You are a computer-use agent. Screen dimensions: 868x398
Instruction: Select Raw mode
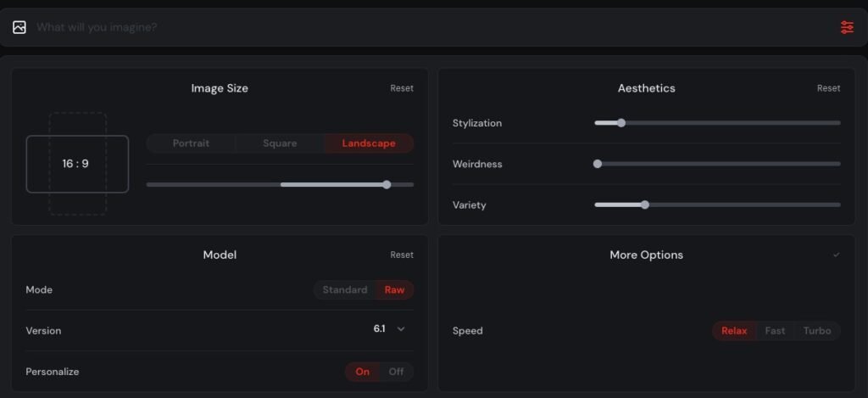[394, 290]
